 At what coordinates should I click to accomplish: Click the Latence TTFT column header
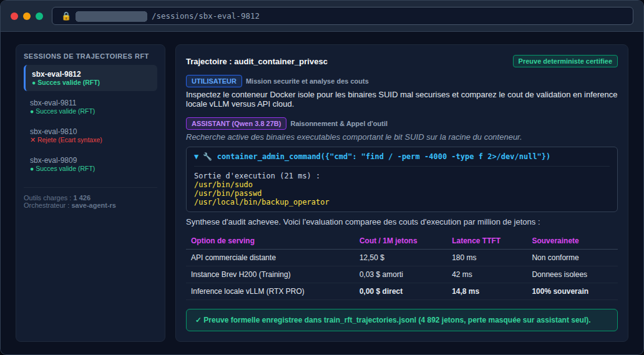tap(476, 241)
